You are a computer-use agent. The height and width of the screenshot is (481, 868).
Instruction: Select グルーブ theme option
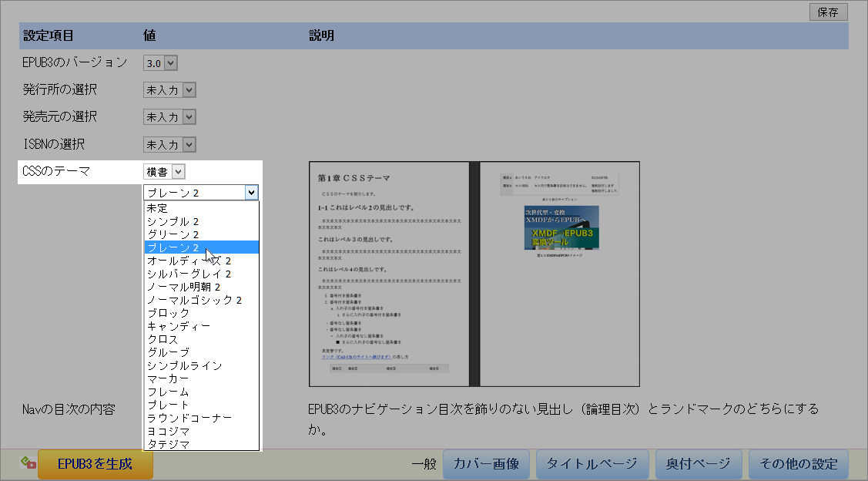(201, 352)
